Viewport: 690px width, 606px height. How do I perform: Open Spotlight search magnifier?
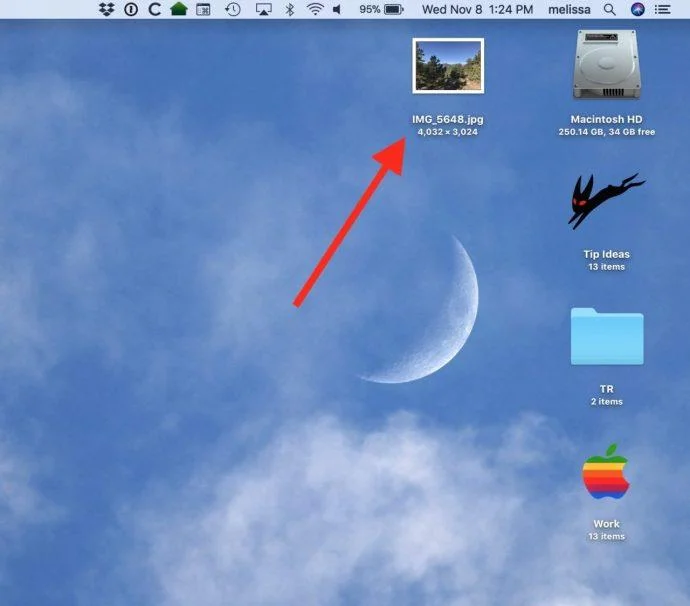tap(609, 9)
